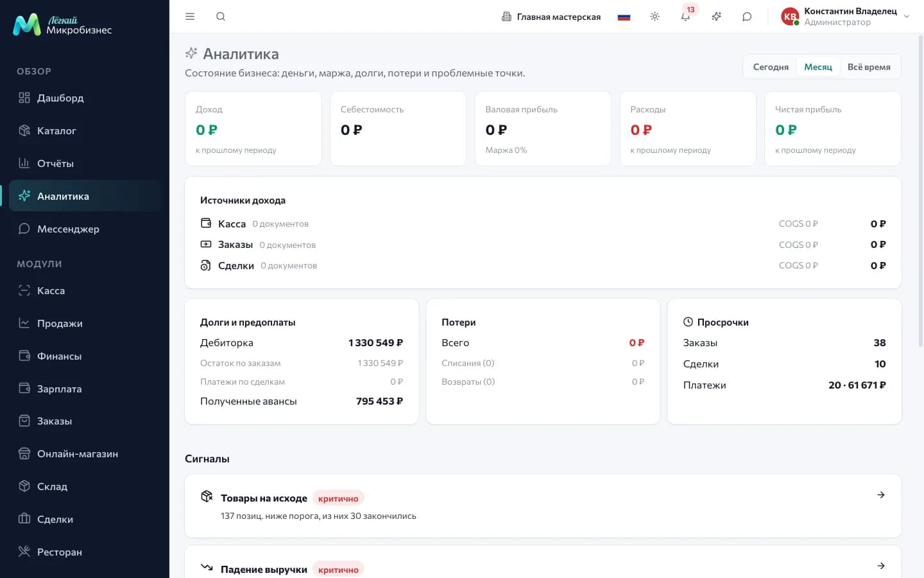Viewport: 924px width, 578px height.
Task: Click Остаток по заказам row
Action: (x=302, y=363)
